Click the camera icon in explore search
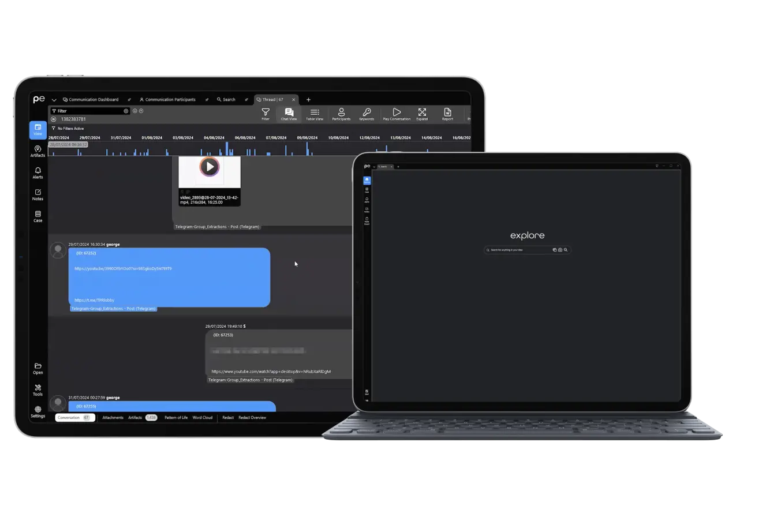Viewport: 770px width, 532px height. click(560, 250)
